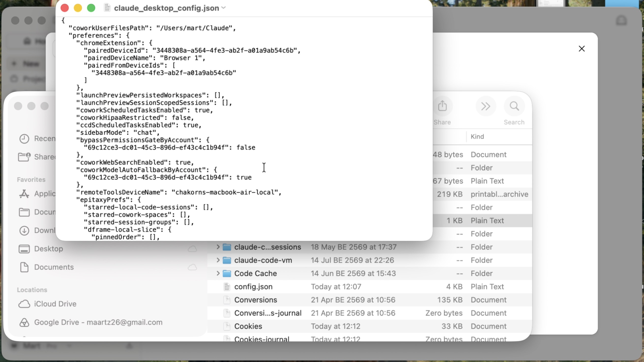Open iCloud Drive cloud icon in sidebar
Screen dimensions: 644x362
click(x=24, y=304)
